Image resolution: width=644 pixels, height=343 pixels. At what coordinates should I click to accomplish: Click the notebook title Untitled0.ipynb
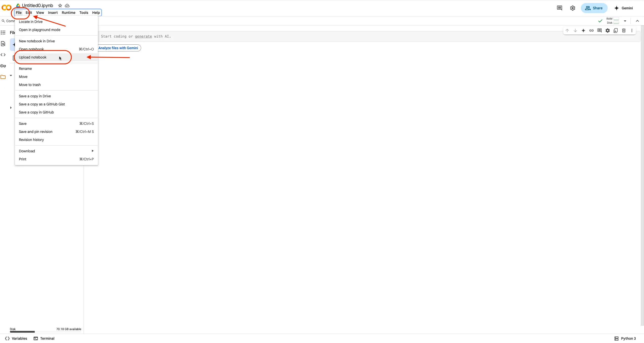(x=37, y=6)
